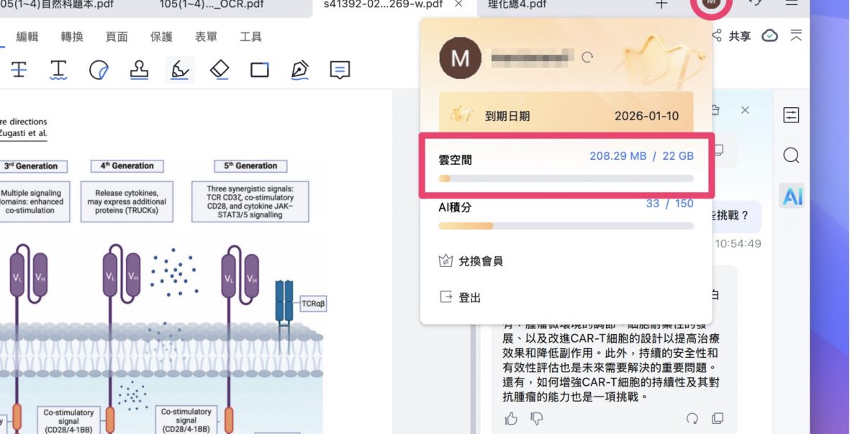
Task: Toggle the highlighted pencil drawing tool
Action: point(180,69)
